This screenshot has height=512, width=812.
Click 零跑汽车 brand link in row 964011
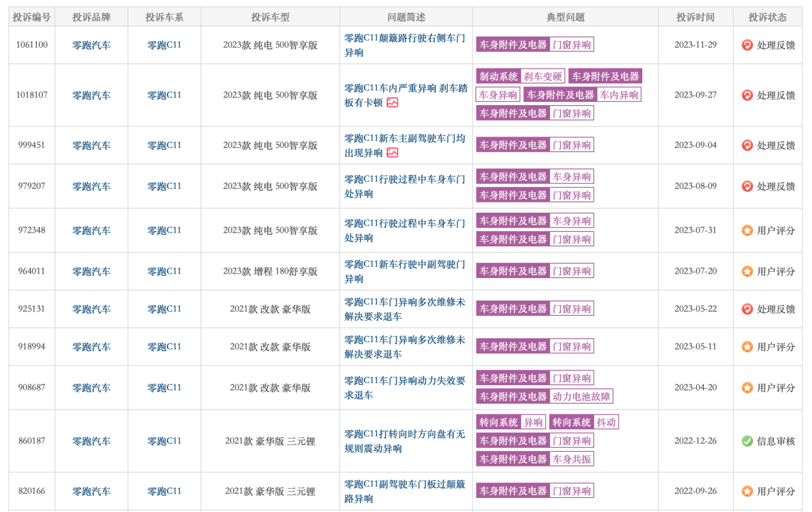point(91,271)
